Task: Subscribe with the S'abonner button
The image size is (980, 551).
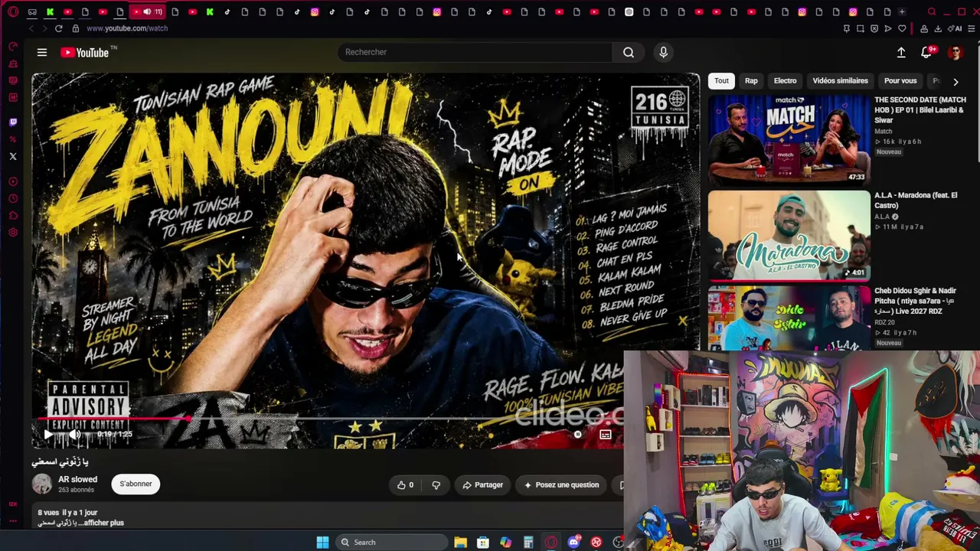Action: click(x=136, y=484)
